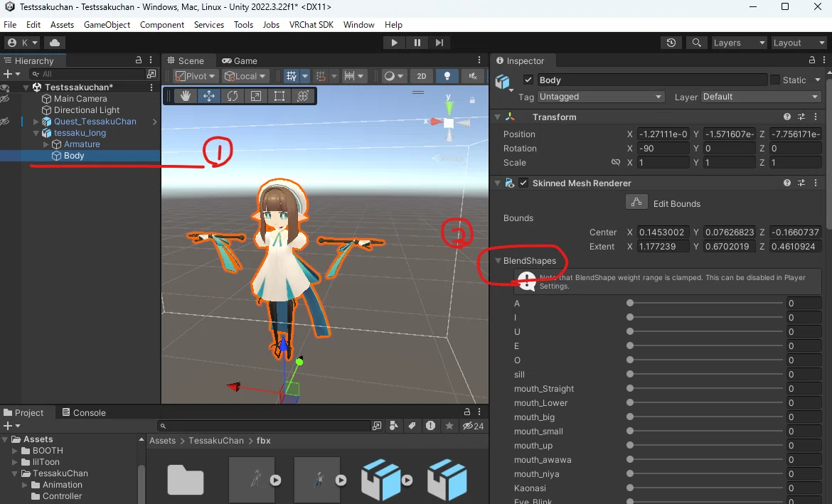Click the Play button
The image size is (832, 504).
(394, 43)
